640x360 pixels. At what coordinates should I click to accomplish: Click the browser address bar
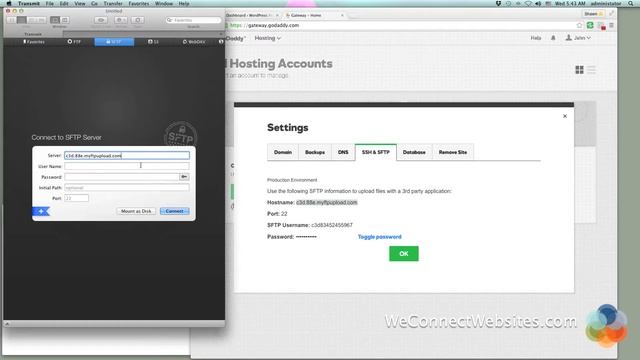pyautogui.click(x=400, y=25)
